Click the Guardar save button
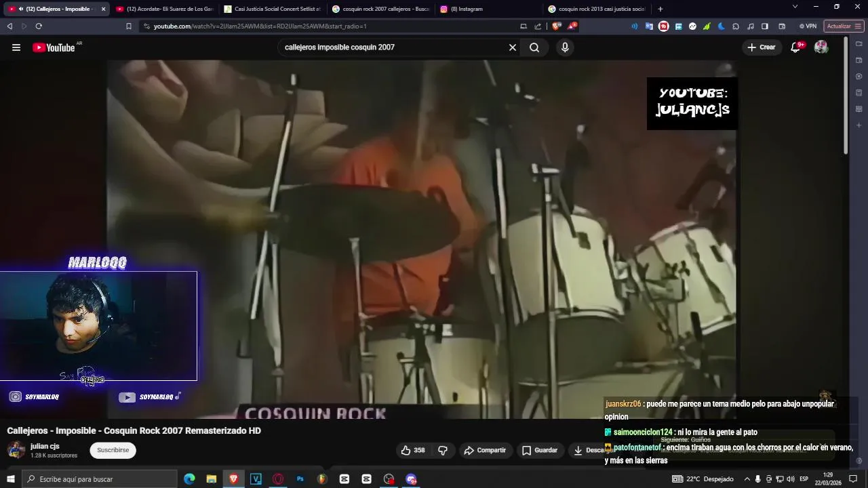The width and height of the screenshot is (868, 488). point(540,450)
